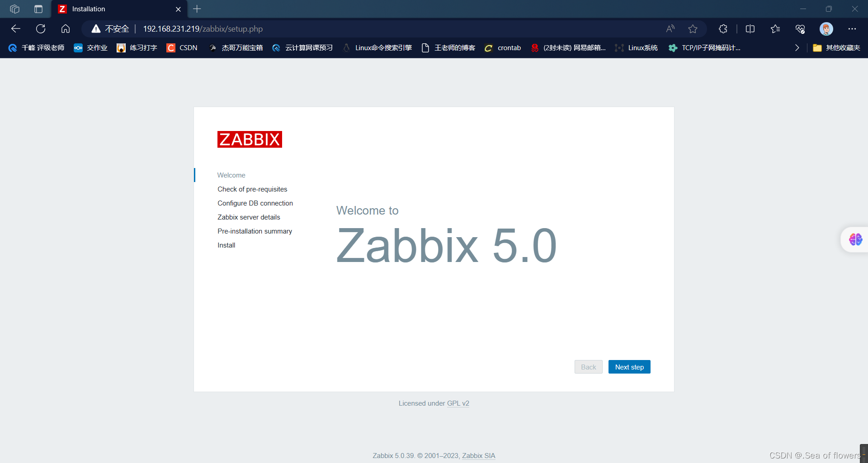Open Linux系统 bookmark
This screenshot has width=868, height=463.
637,48
